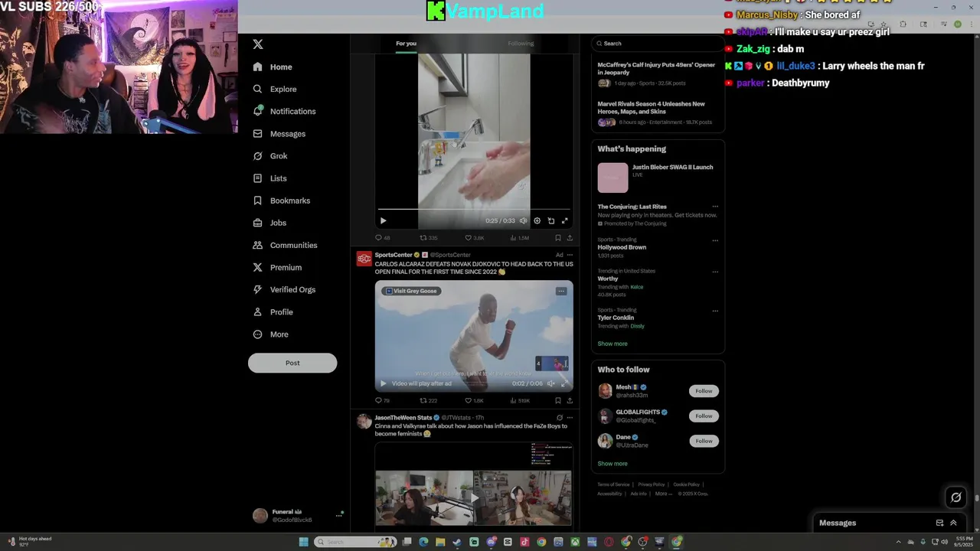The height and width of the screenshot is (551, 980).
Task: Unmute the SportsCenter ad video
Action: pyautogui.click(x=550, y=383)
